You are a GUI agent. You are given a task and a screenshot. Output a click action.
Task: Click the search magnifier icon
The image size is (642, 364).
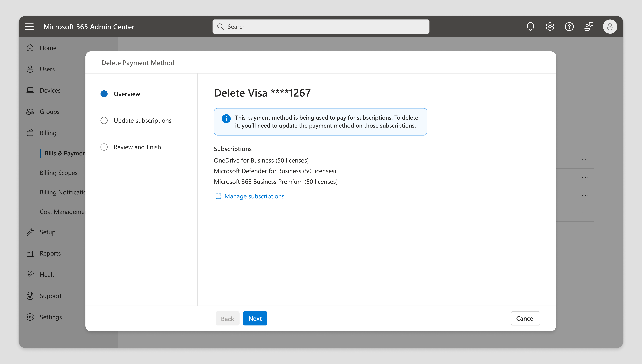click(x=220, y=26)
